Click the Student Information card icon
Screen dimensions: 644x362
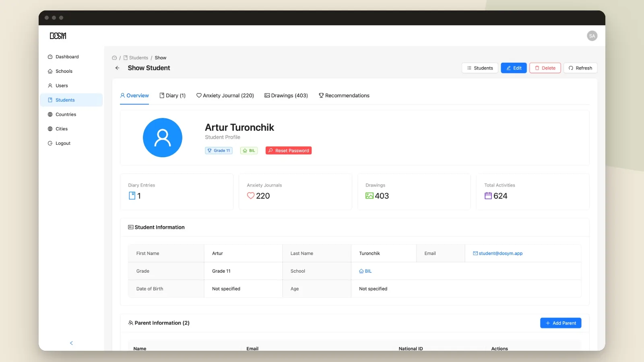point(131,227)
